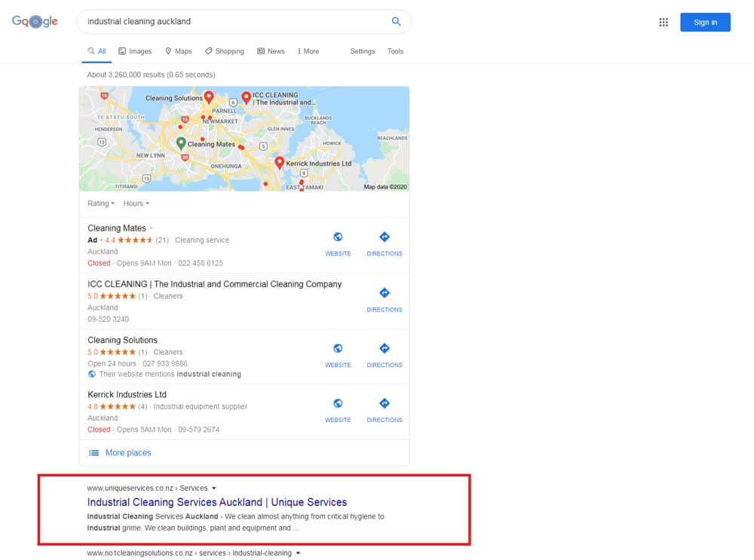Screen dimensions: 754x560
Task: Get directions to Kerrick Industries Ltd
Action: 384,405
